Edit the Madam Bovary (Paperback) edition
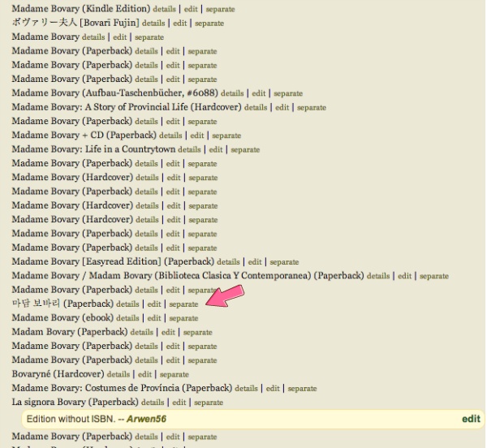Screen dimensions: 487x448 tap(168, 332)
